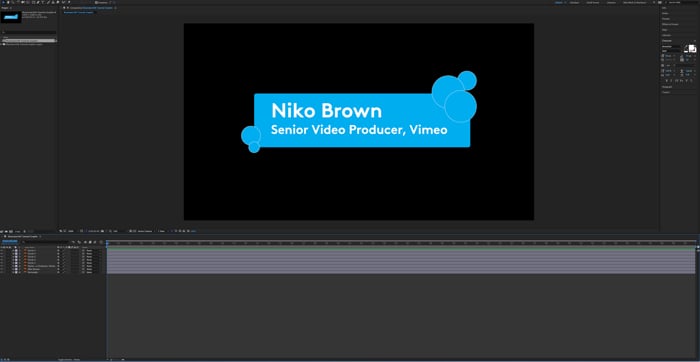Open the font style dropdown in Character panel
700x362 pixels.
(x=671, y=51)
